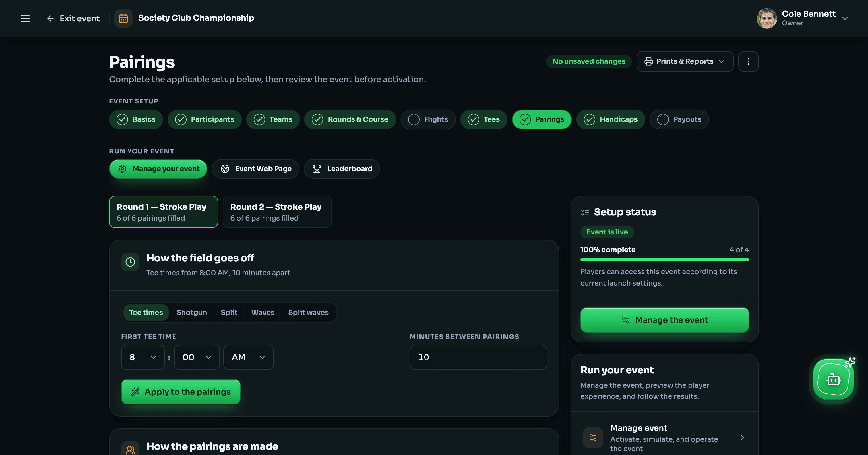Screen dimensions: 868x455
Task: Click the printer icon in Prints & Reports
Action: [648, 61]
